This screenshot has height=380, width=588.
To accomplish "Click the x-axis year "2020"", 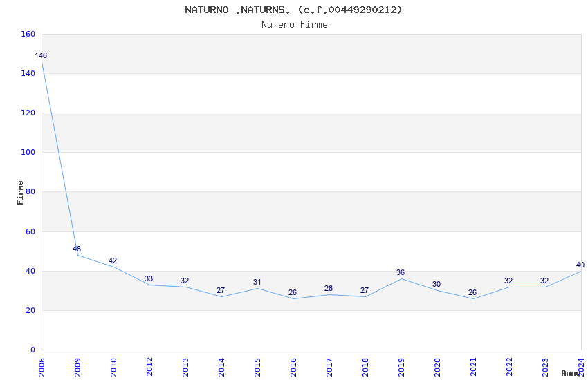I will point(437,367).
